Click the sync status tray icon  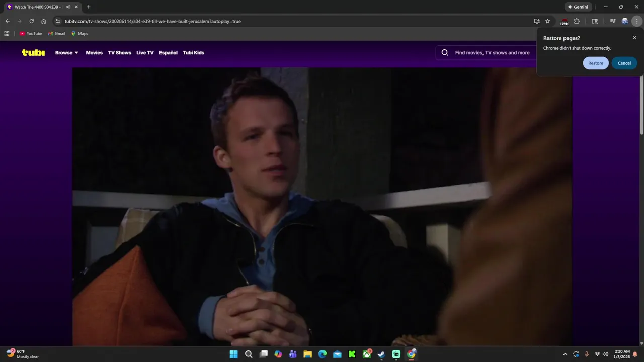(x=576, y=354)
